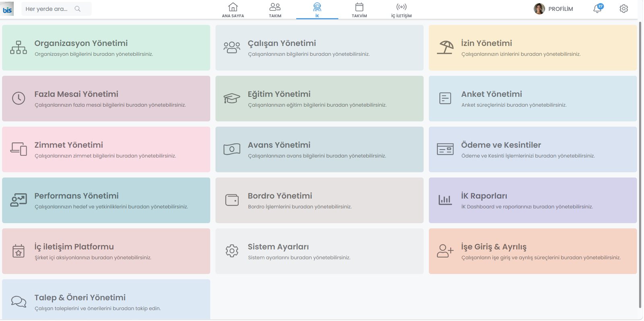Click the gear icon for Sistem Ayarları

(232, 251)
